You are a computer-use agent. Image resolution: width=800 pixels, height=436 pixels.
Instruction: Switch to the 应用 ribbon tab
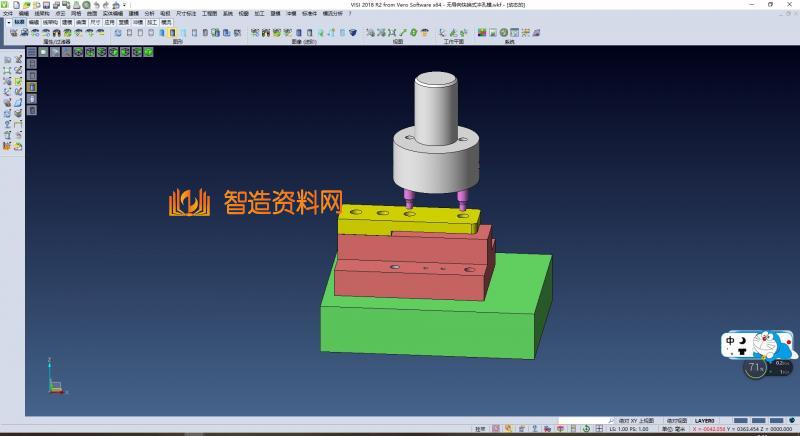click(110, 22)
